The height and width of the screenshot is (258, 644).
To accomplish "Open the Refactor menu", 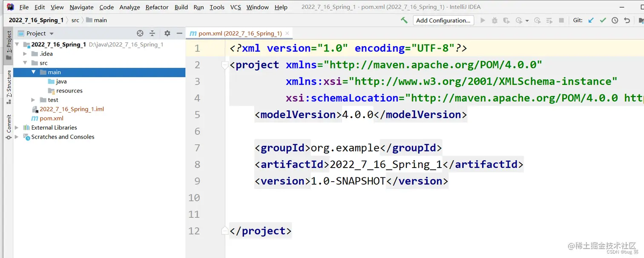I will [157, 7].
